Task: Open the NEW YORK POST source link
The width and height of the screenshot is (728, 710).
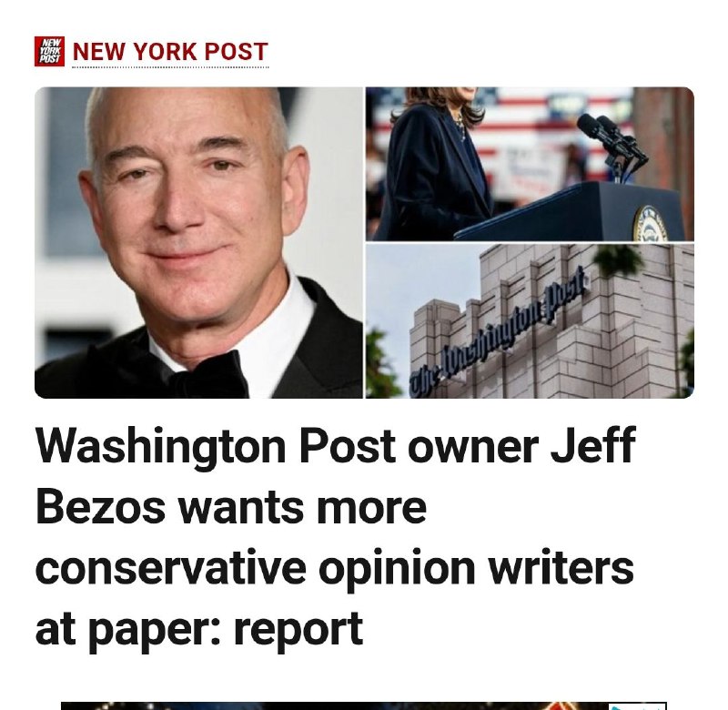Action: click(x=170, y=51)
